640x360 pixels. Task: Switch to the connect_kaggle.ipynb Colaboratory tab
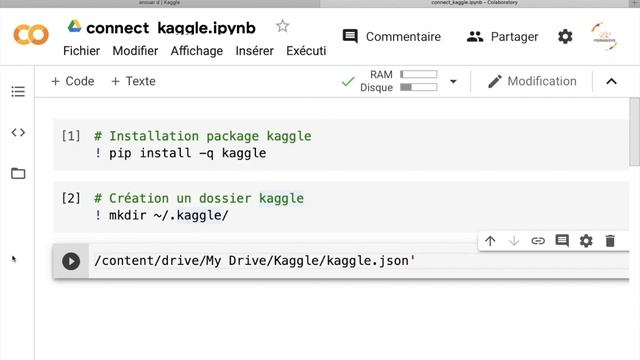coord(474,3)
